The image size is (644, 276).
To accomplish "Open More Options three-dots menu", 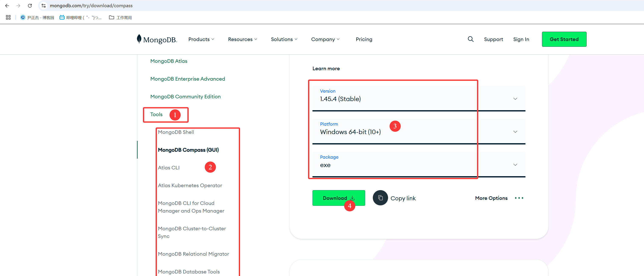I will click(x=519, y=198).
